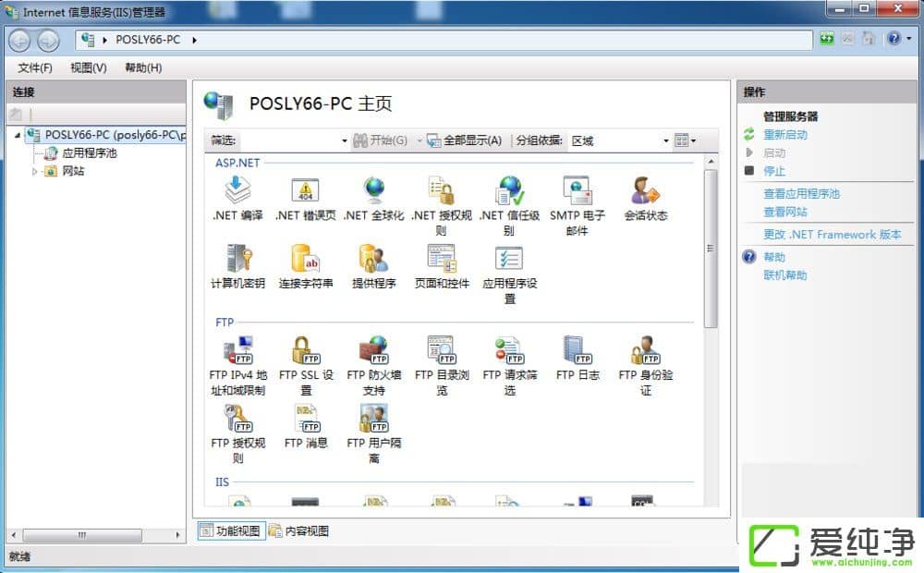Open the 帮助(H) menu
This screenshot has width=924, height=573.
[143, 67]
